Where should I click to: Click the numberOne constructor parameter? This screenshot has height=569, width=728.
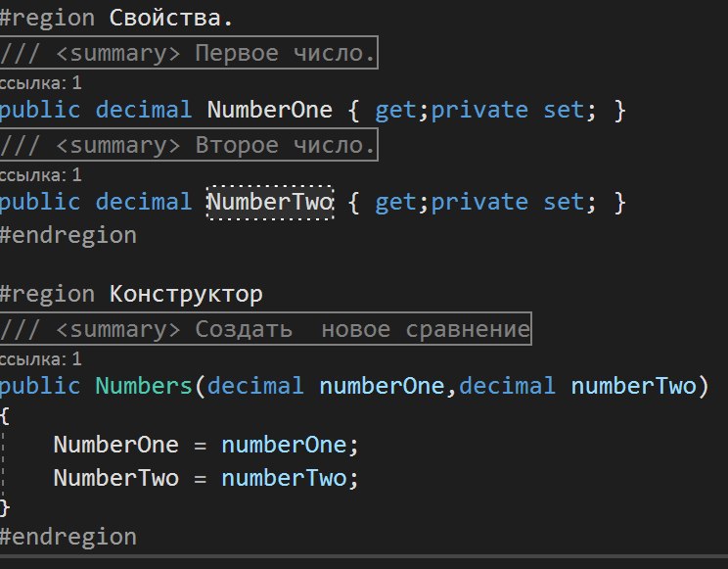[x=382, y=386]
